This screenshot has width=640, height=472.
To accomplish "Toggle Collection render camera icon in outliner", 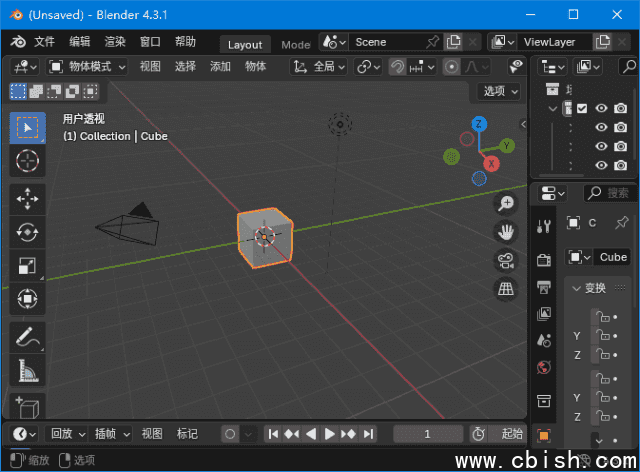I will pyautogui.click(x=620, y=108).
